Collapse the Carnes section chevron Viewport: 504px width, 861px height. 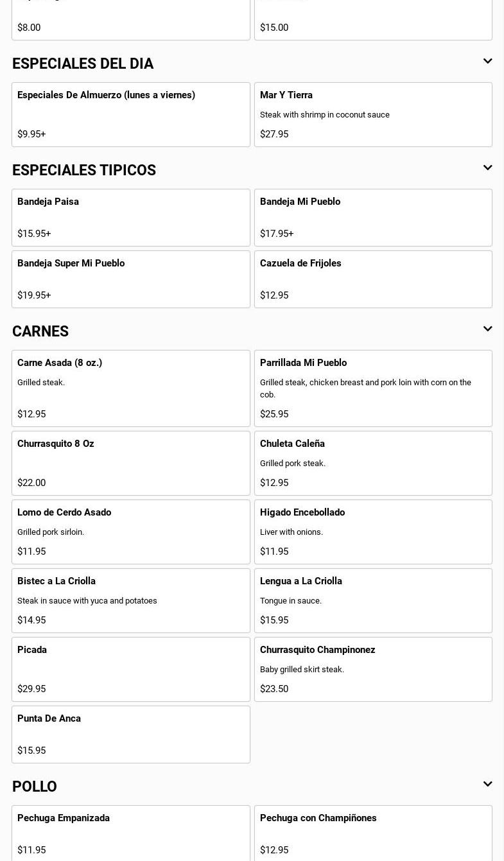(x=487, y=329)
